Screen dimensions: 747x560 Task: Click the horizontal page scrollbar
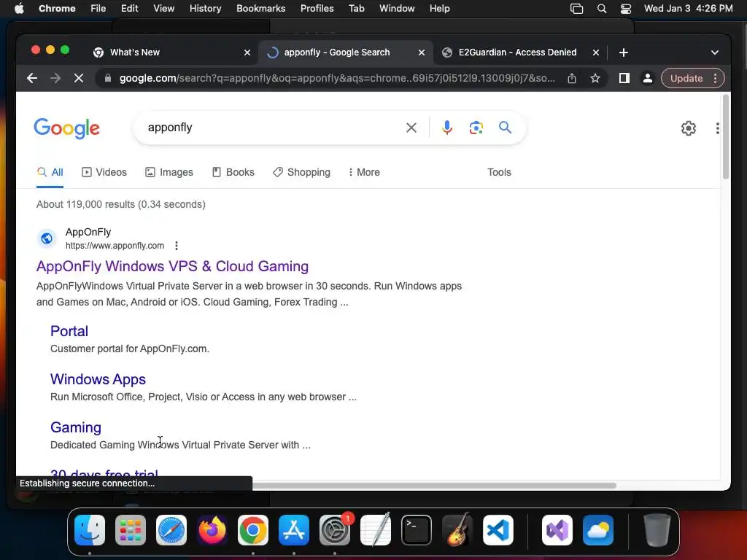coord(433,486)
